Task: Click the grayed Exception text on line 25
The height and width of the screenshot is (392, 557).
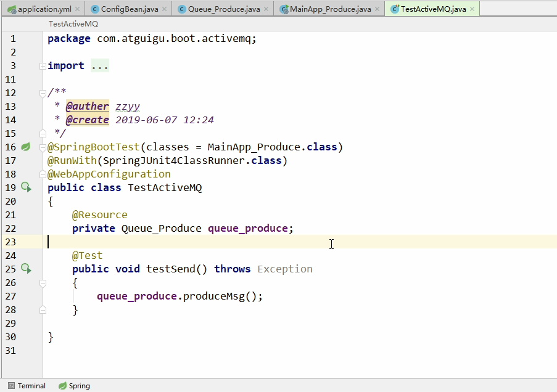Action: click(x=285, y=269)
